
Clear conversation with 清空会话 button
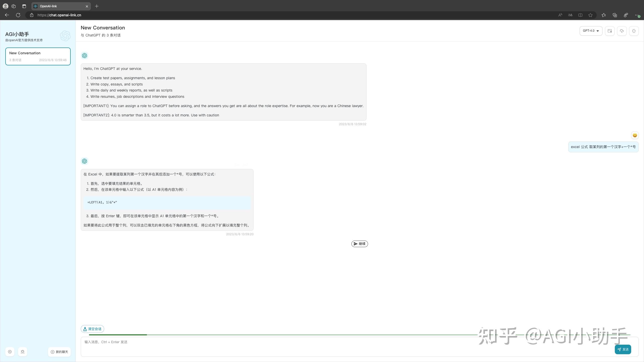[x=92, y=329]
